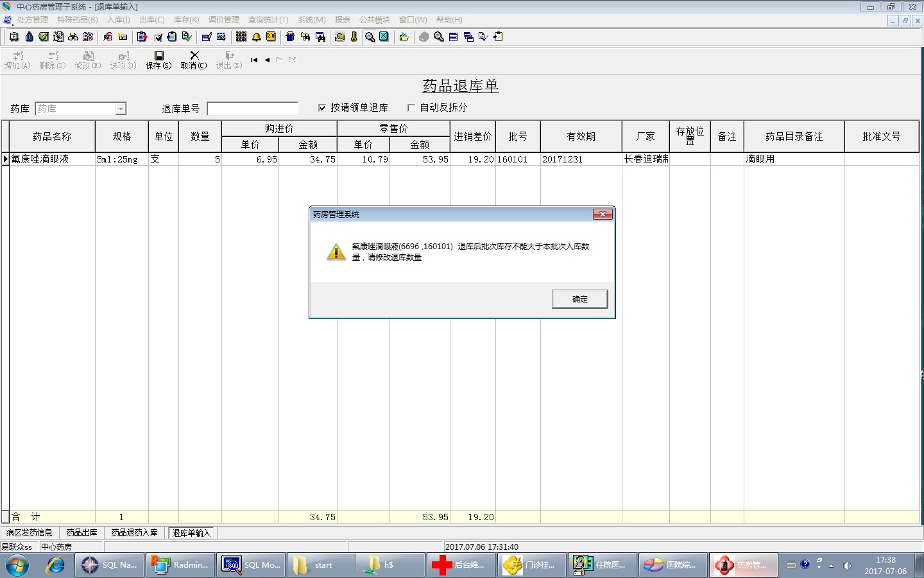Click the black checkbox tick toolbar icon
This screenshot has height=578, width=924.
pos(158,37)
